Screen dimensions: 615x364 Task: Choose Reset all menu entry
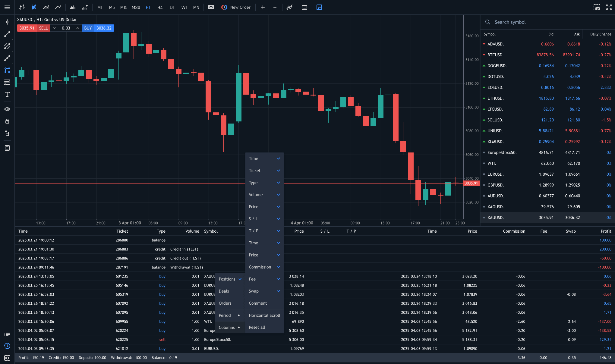click(257, 327)
